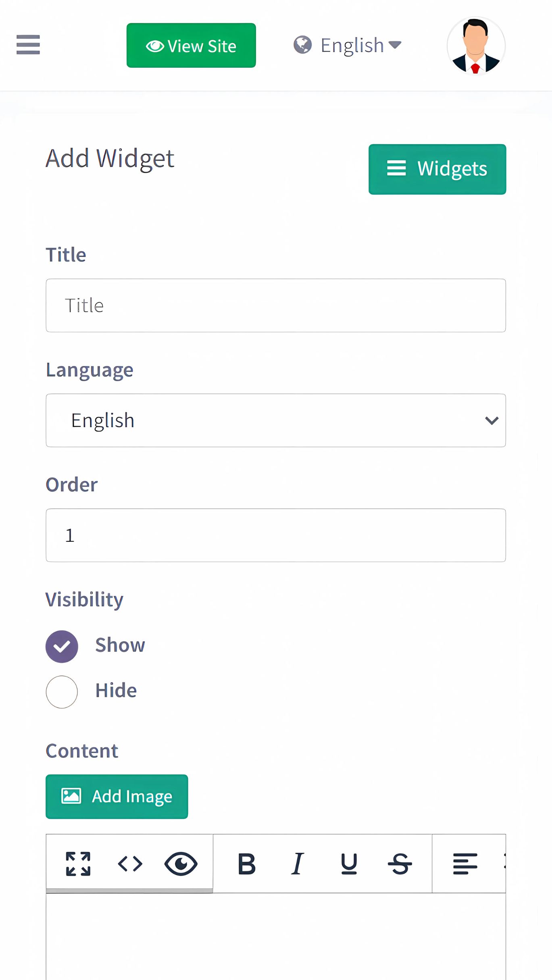Image resolution: width=552 pixels, height=980 pixels.
Task: Click into the Order number field
Action: [276, 535]
